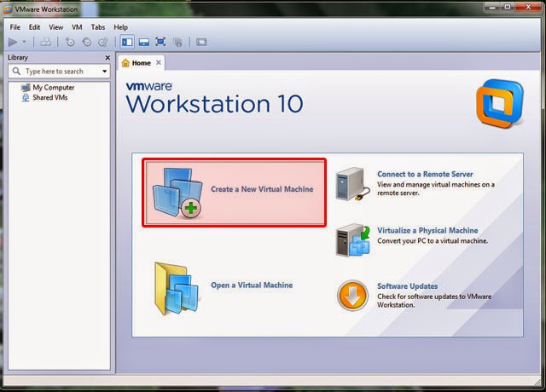Click the Unity mode toolbar icon
Screen dimensions: 546x392
[x=178, y=42]
